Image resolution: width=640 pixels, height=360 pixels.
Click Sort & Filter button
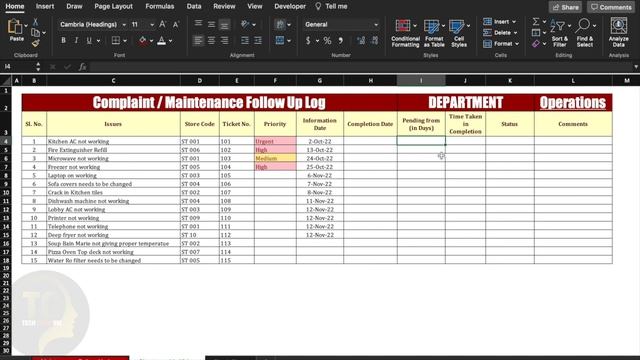pos(560,33)
